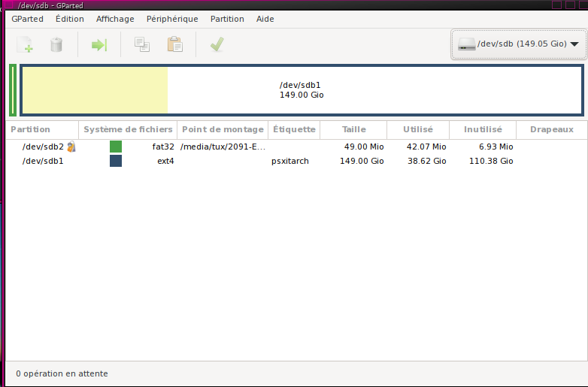Open the Aide menu
588x387 pixels.
tap(265, 19)
